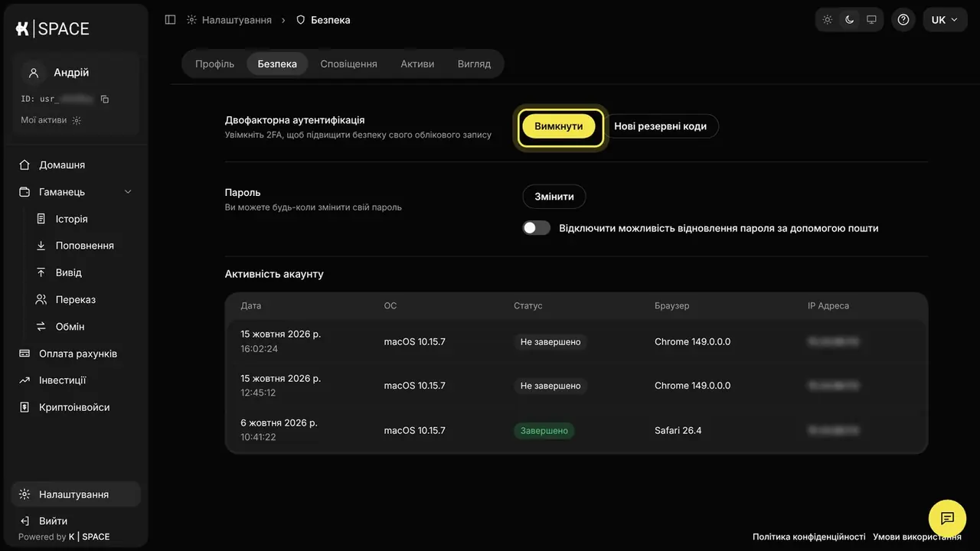
Task: Click Налаштування breadcrumb link
Action: [237, 20]
